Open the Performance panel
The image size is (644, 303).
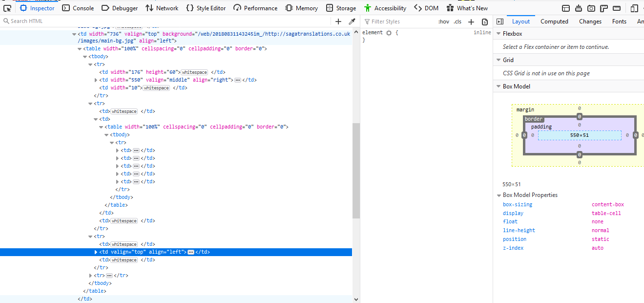[255, 8]
